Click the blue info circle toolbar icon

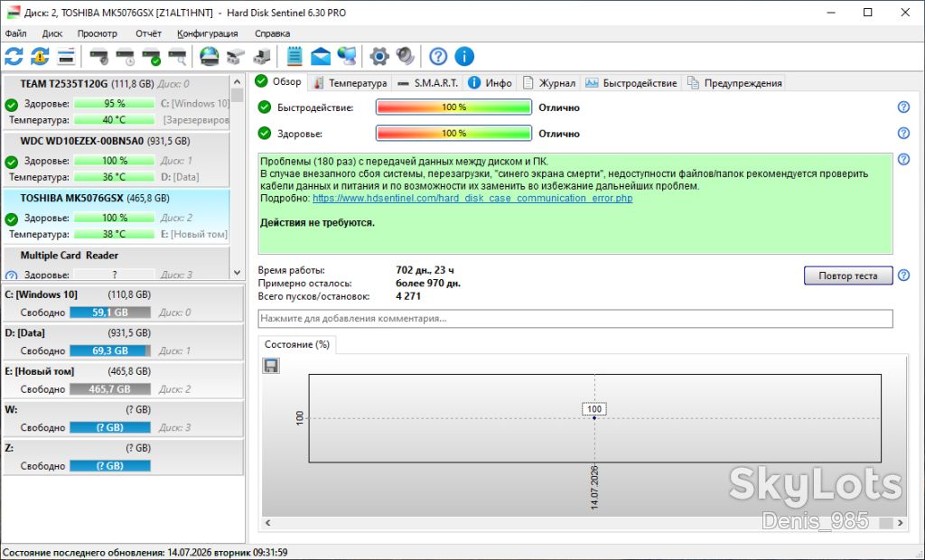pyautogui.click(x=464, y=57)
